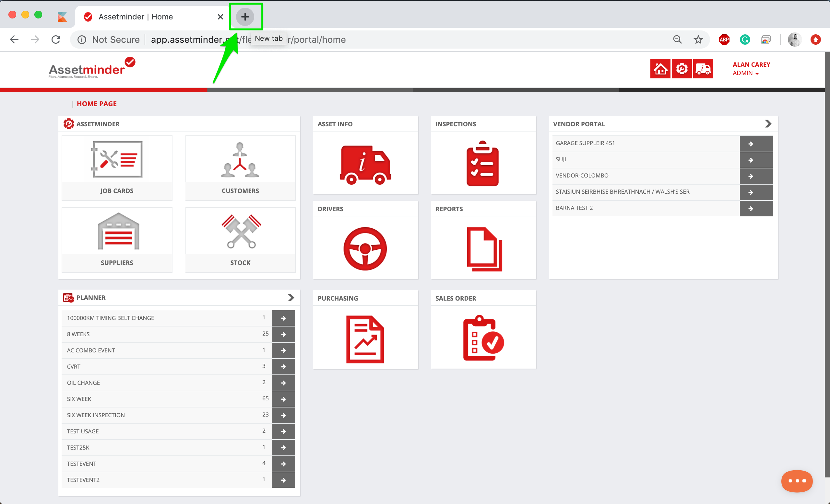This screenshot has height=504, width=830.
Task: Click the Assetminder logo
Action: coord(92,68)
